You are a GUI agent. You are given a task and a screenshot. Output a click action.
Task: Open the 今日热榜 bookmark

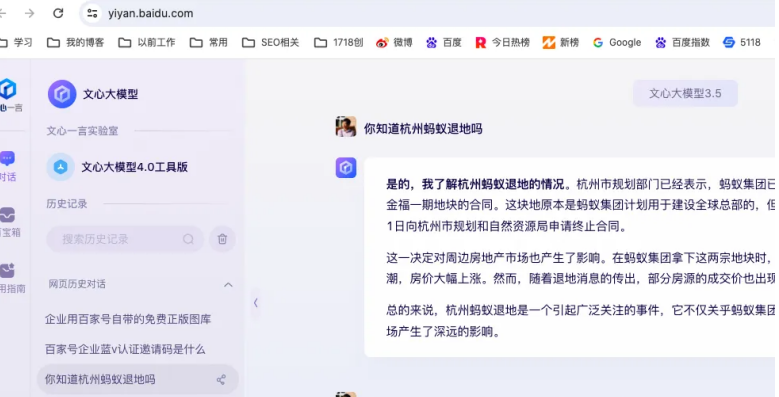click(502, 43)
